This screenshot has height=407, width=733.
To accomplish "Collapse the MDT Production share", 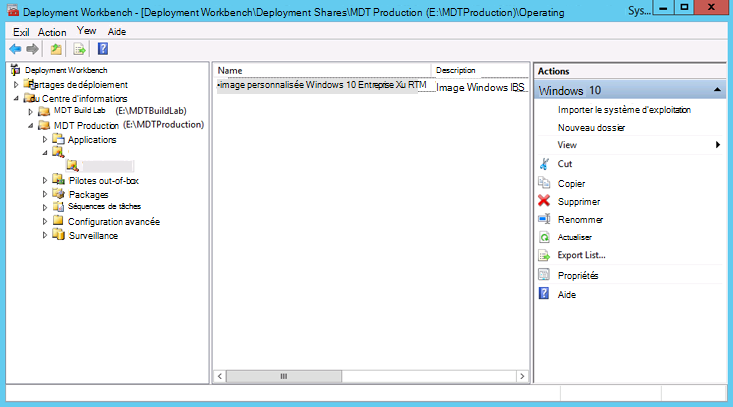I will pos(30,125).
